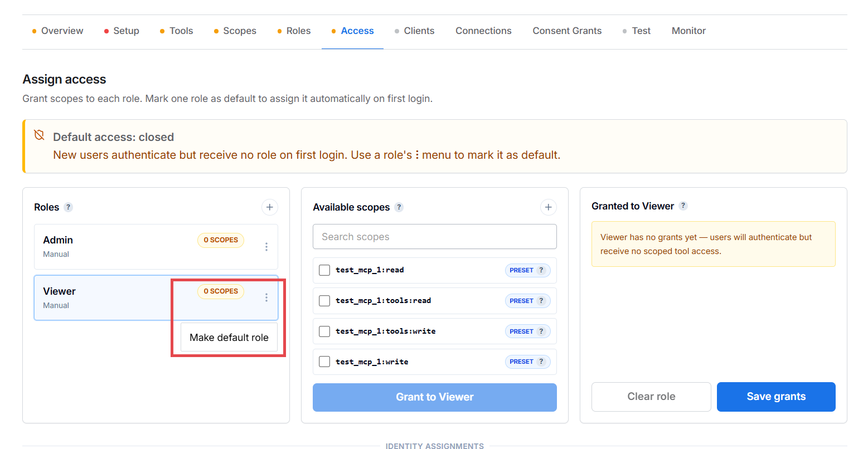
Task: Open help tooltip next to Available scopes
Action: [x=399, y=207]
